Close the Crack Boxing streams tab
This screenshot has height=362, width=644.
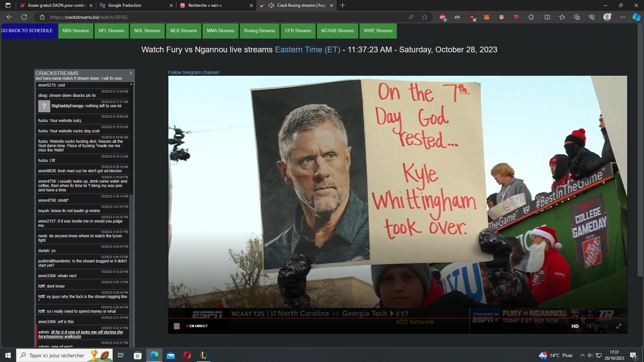(331, 5)
